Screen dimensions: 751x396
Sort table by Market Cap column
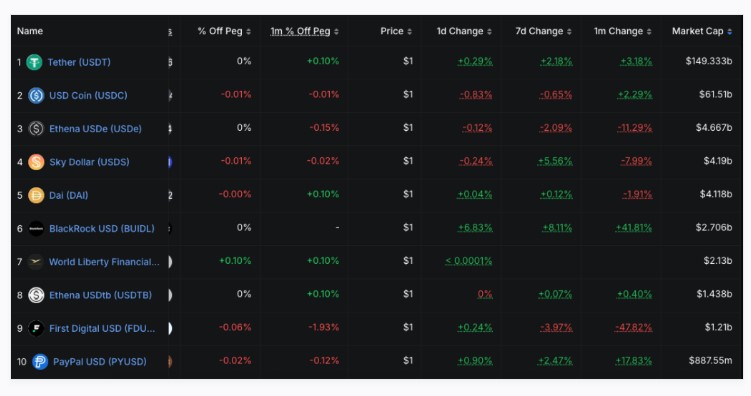tap(702, 31)
